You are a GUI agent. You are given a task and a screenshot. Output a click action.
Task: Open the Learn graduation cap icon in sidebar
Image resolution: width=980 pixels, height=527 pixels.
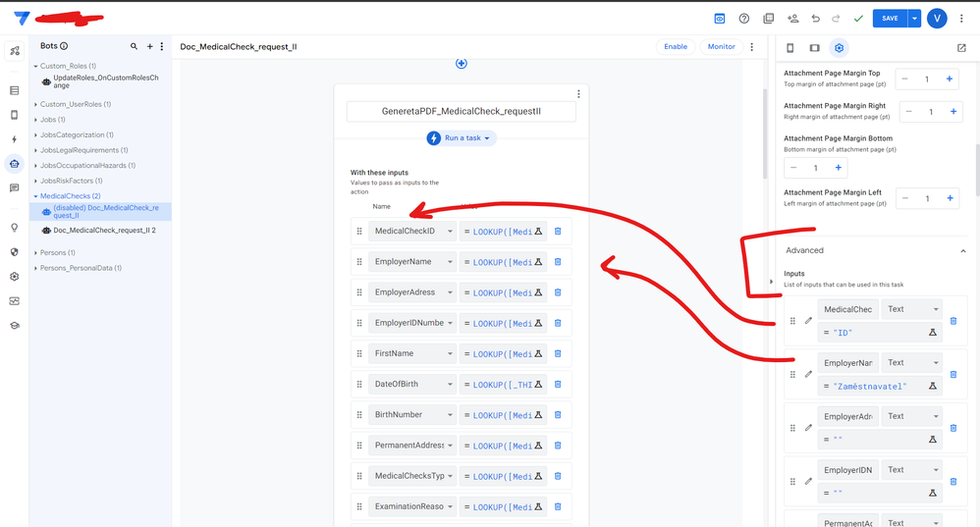(15, 325)
